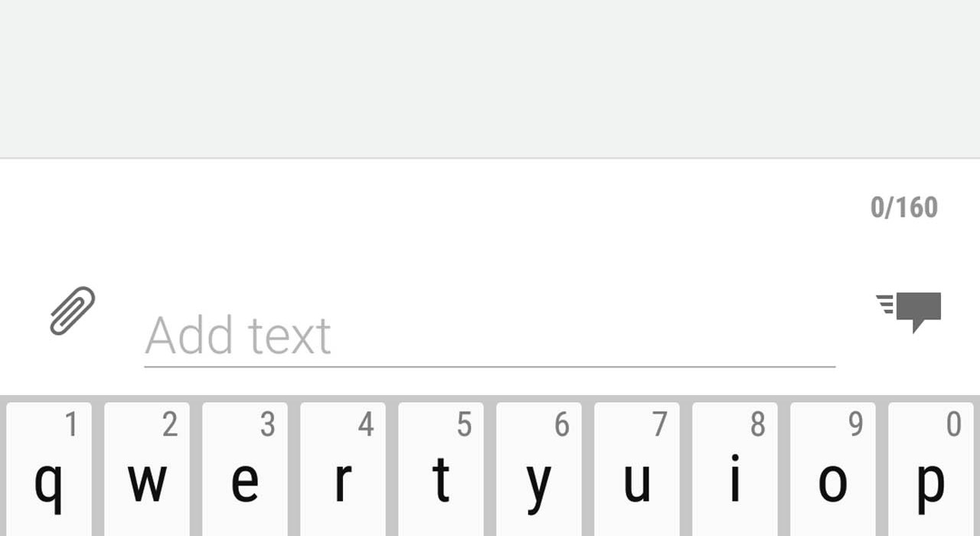Tap the w key on keyboard

pyautogui.click(x=147, y=469)
